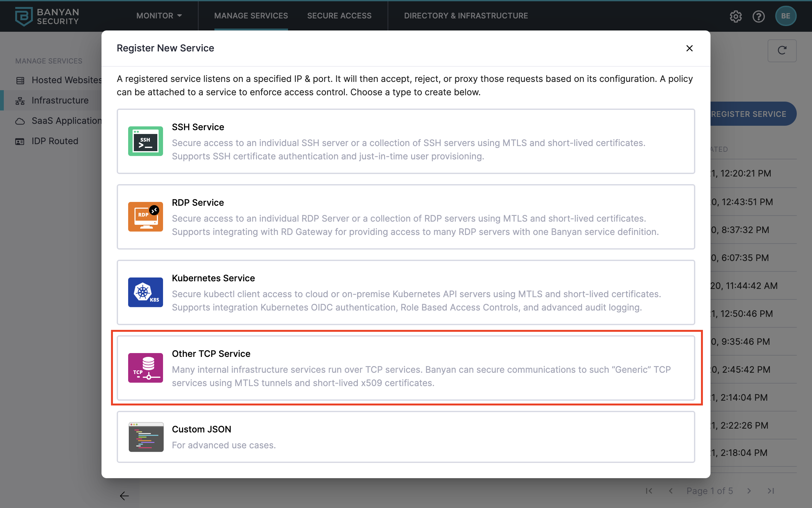
Task: Open the settings gear icon
Action: coord(736,16)
